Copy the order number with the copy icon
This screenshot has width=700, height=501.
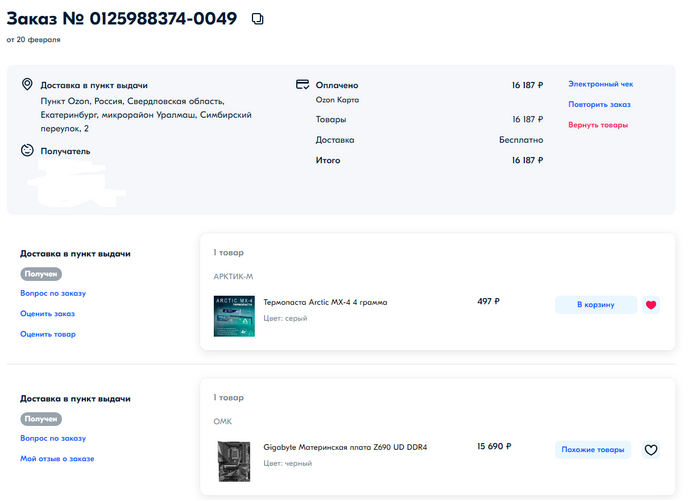pyautogui.click(x=258, y=19)
